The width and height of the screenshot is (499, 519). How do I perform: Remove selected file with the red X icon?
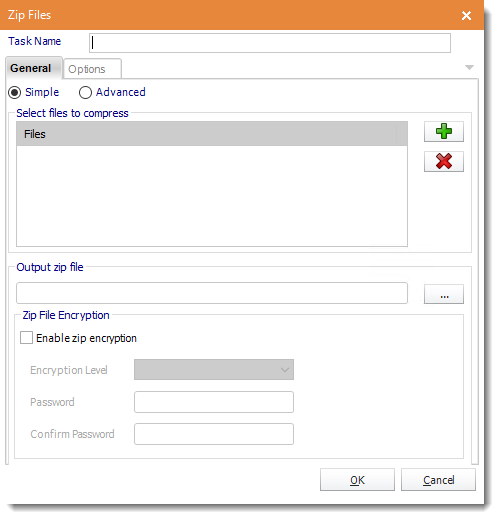444,161
